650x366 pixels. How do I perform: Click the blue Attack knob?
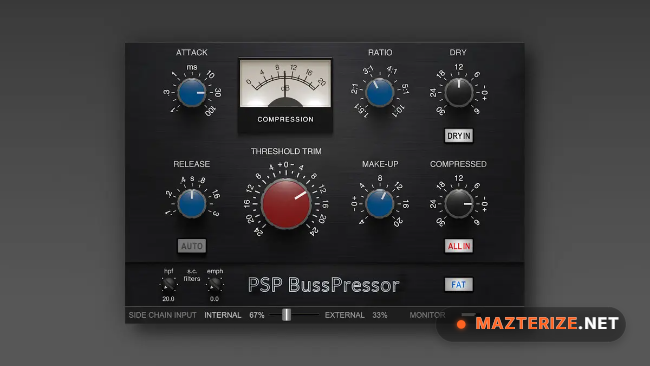click(x=192, y=92)
